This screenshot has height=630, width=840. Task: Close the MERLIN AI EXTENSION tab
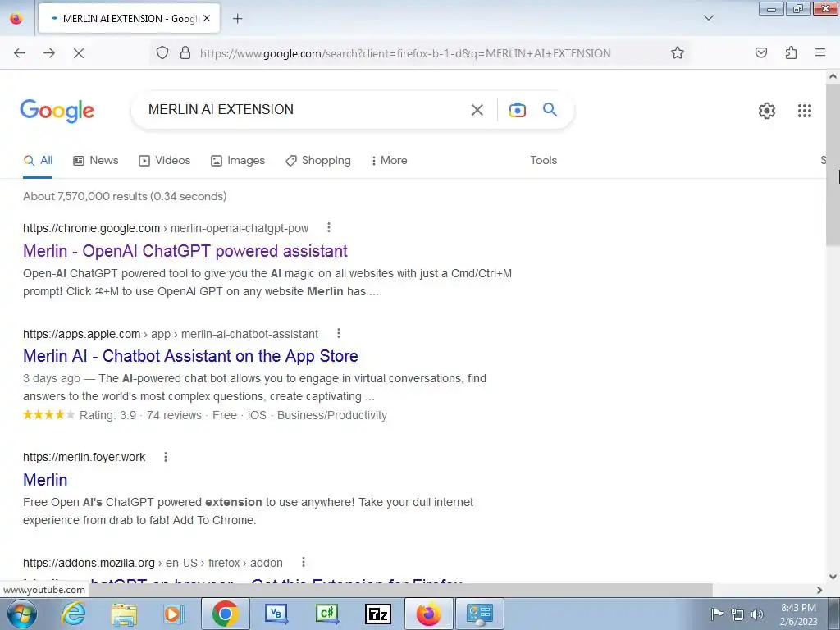point(207,19)
